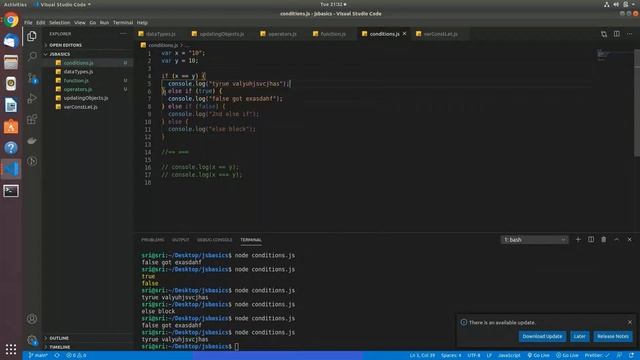
Task: Open the File menu
Action: tap(28, 22)
